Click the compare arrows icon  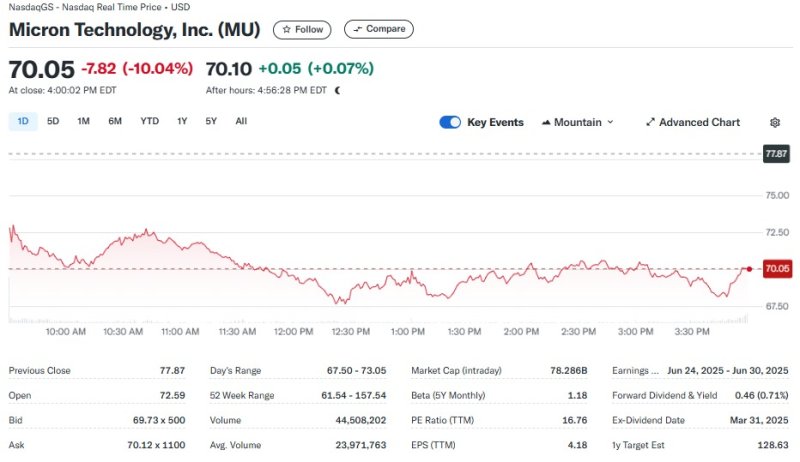pos(358,29)
